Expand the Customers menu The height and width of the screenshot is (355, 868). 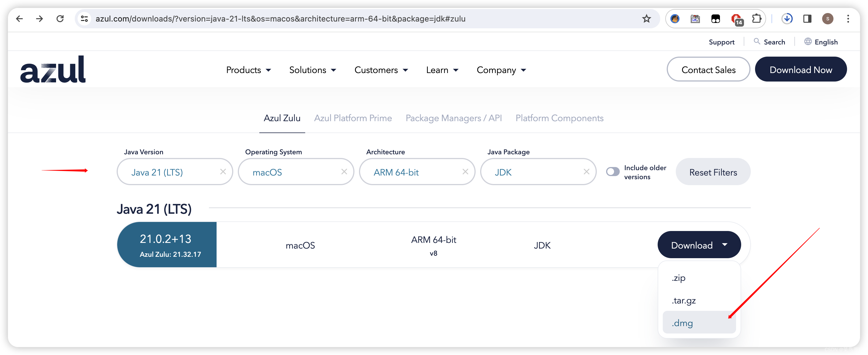tap(381, 70)
